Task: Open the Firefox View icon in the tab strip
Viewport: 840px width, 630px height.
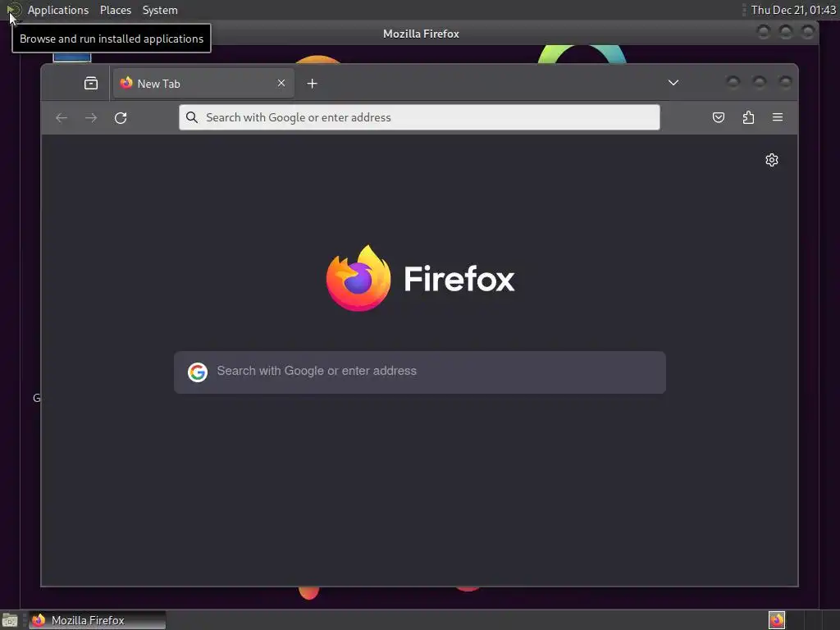Action: point(91,83)
